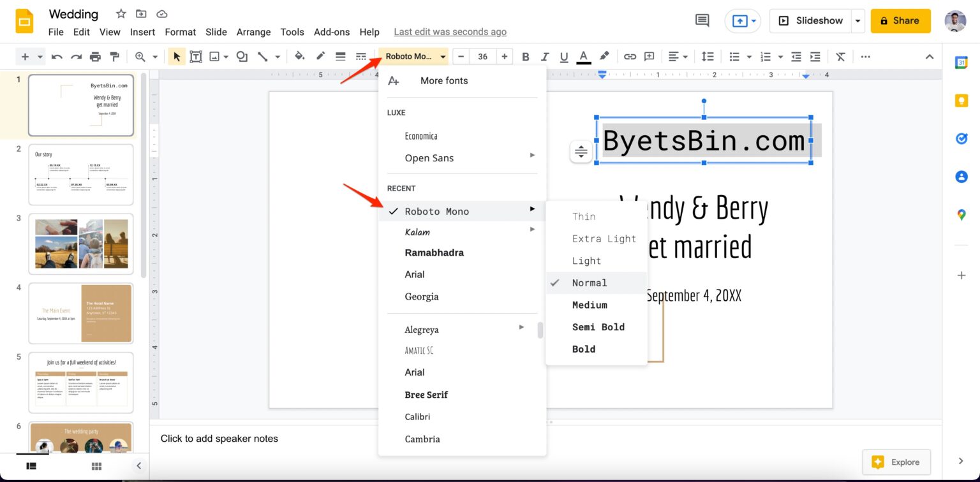Select the text box tool
This screenshot has width=980, height=482.
[x=196, y=56]
